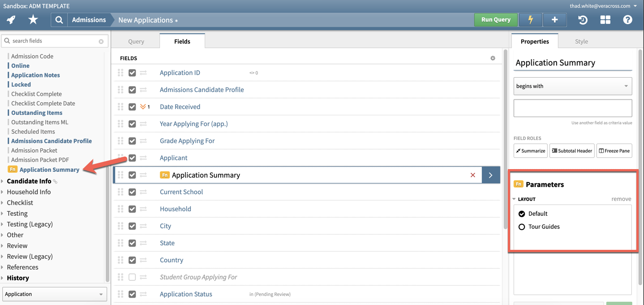Image resolution: width=644 pixels, height=305 pixels.
Task: Open the apps grid icon
Action: 605,19
